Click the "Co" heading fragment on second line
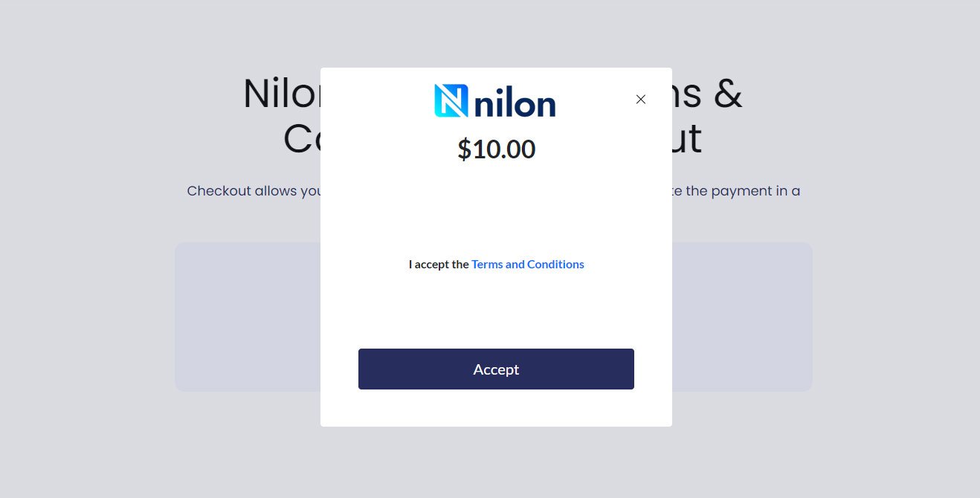 pos(302,139)
